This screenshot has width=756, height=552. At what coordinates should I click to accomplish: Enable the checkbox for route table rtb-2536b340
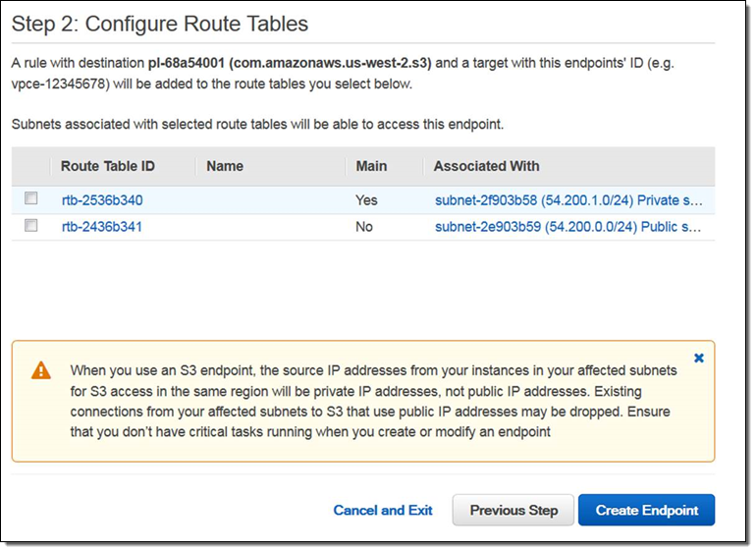click(31, 198)
